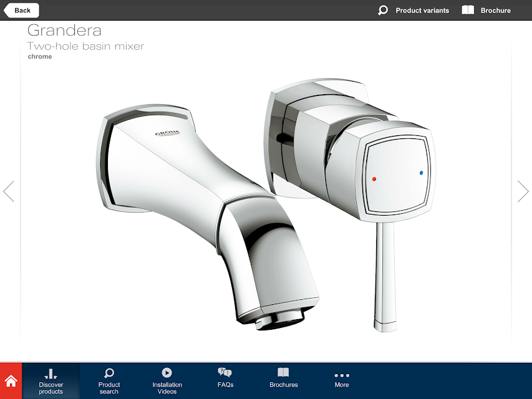Click the magnifier icon beside Product variants
This screenshot has width=532, height=399.
click(383, 10)
